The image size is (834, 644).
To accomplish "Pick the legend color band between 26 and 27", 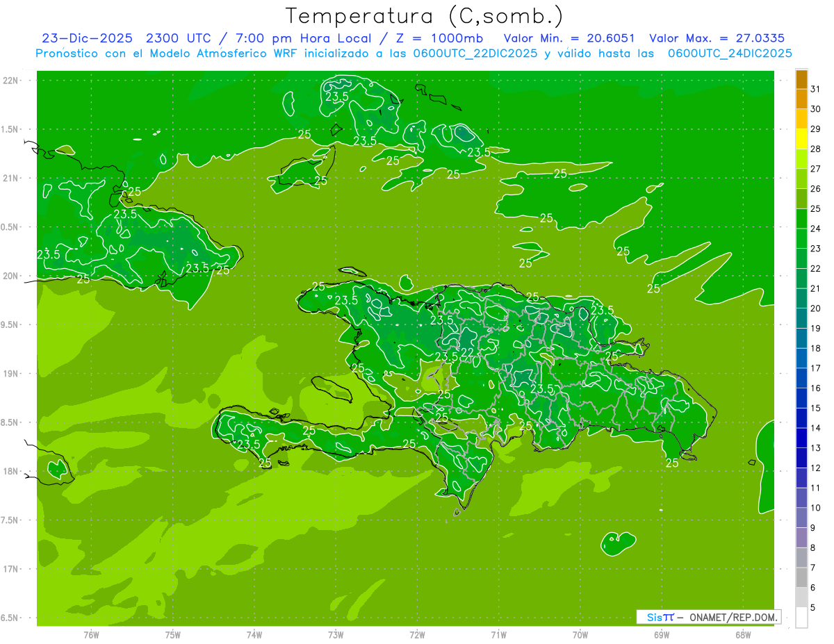I will click(x=801, y=179).
